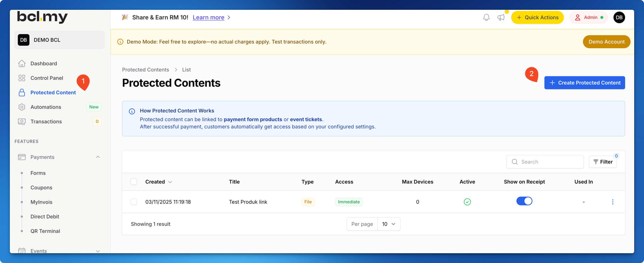
Task: Toggle off Show on Receipt switch
Action: coord(524,201)
